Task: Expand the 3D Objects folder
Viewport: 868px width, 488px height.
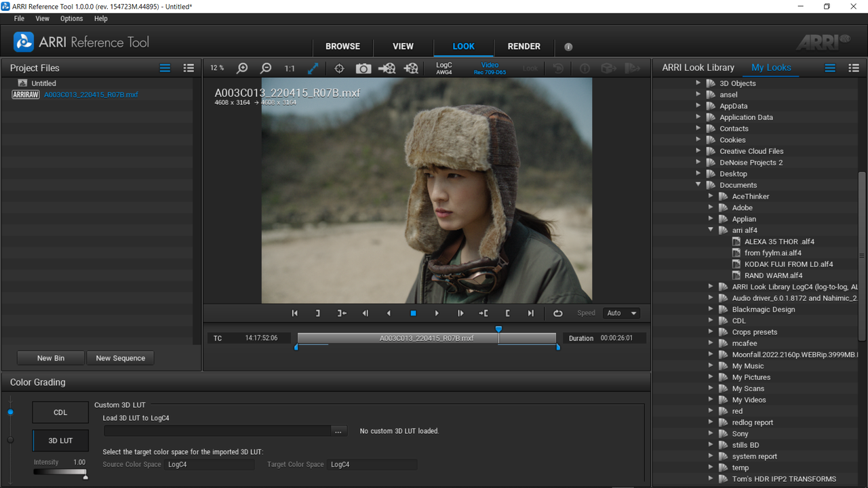Action: [x=698, y=83]
